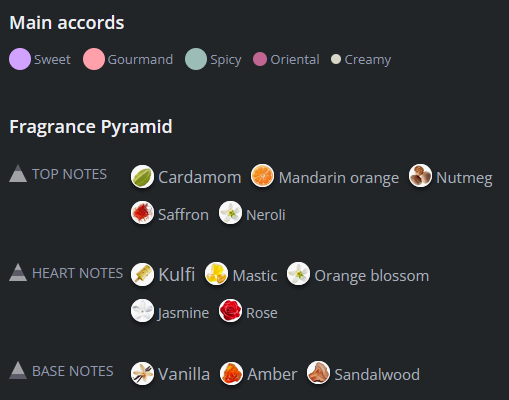The width and height of the screenshot is (509, 400).
Task: Click the Top Notes pyramid icon
Action: pyautogui.click(x=18, y=173)
